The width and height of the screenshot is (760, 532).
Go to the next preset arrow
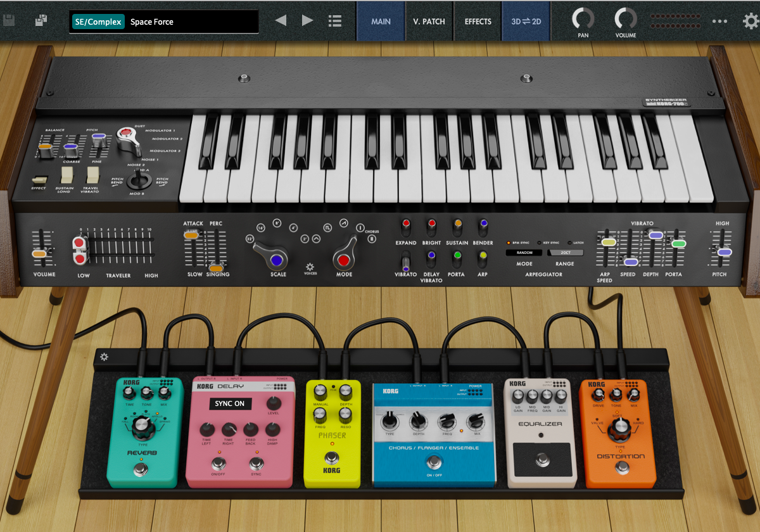tap(308, 21)
